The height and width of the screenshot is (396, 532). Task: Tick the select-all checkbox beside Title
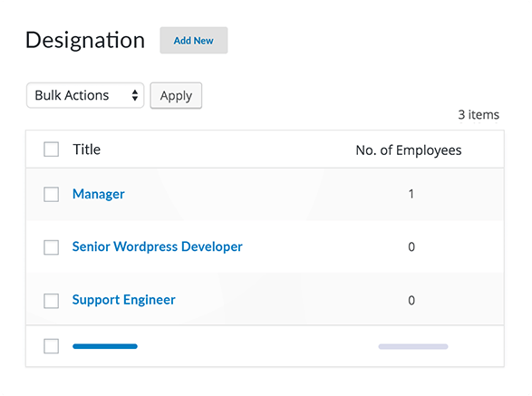52,150
